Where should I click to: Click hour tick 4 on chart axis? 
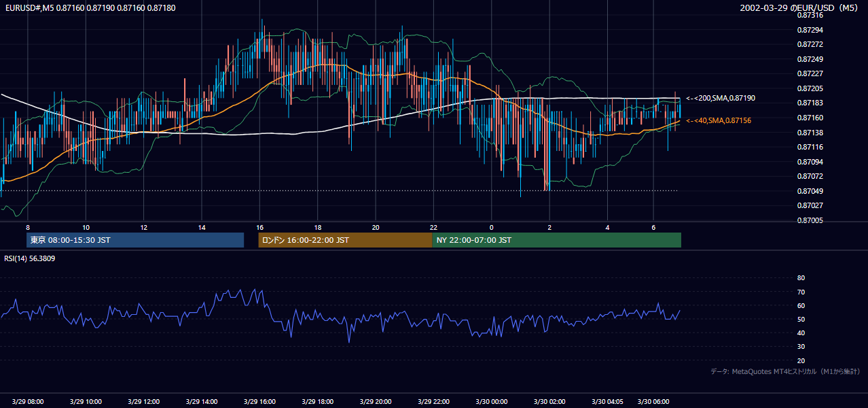click(608, 227)
